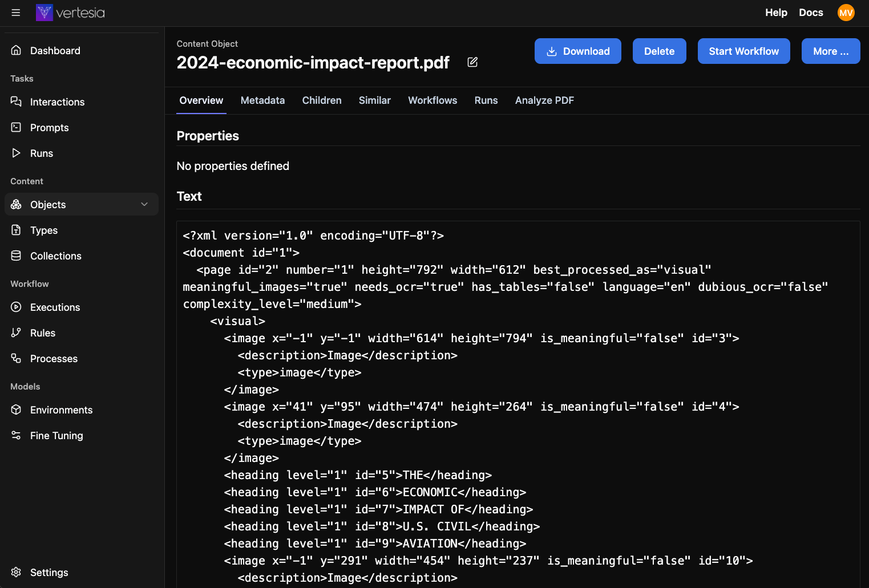Open Runs under Tasks in sidebar
869x588 pixels.
click(x=82, y=153)
